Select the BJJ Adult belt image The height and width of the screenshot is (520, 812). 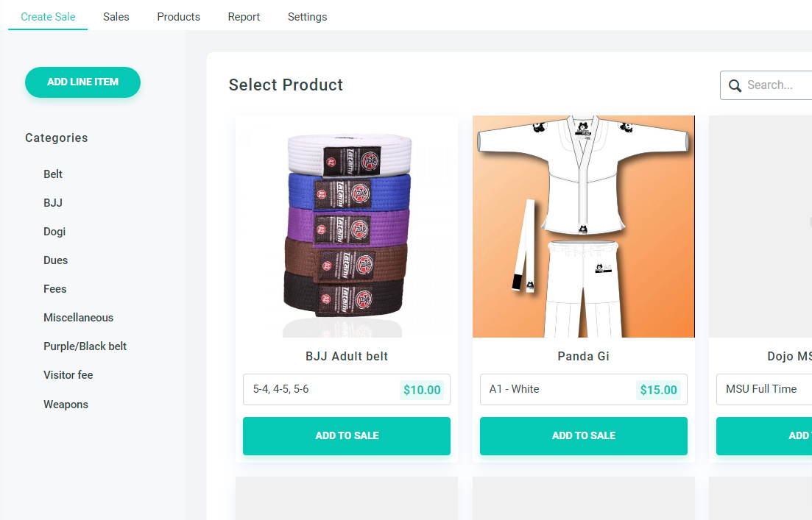pyautogui.click(x=347, y=227)
